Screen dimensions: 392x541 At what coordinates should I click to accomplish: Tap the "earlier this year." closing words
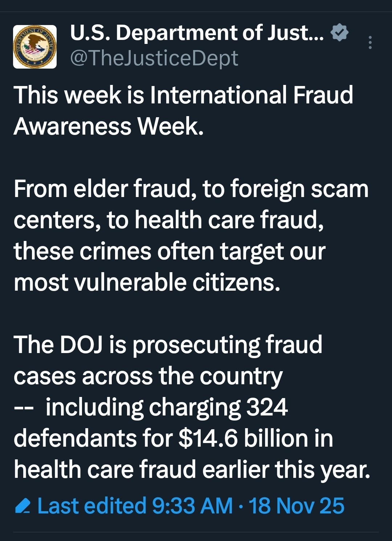(286, 470)
